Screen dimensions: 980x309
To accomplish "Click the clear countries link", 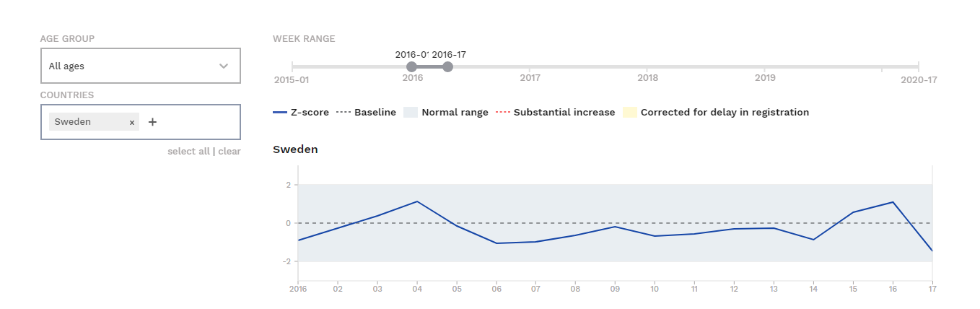I will pyautogui.click(x=229, y=152).
